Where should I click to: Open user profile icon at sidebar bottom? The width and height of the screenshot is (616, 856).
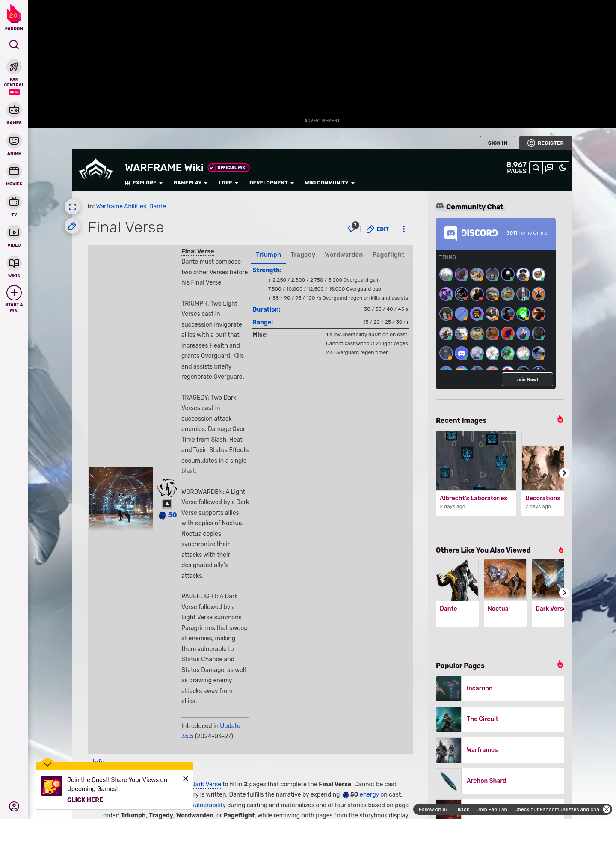[14, 806]
